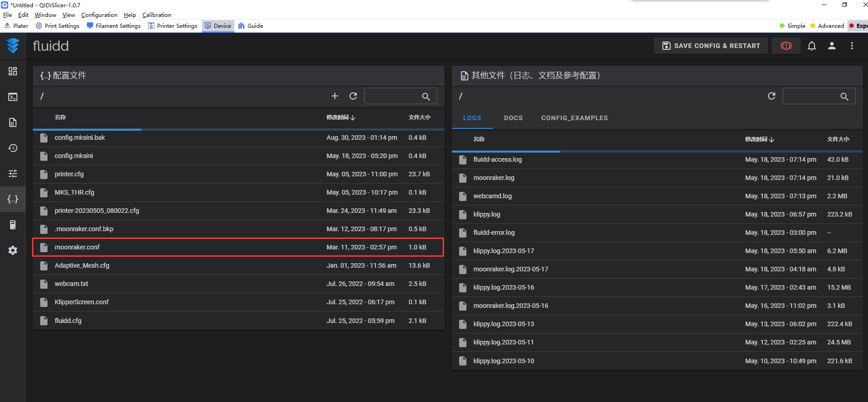Open the tuning sliders icon in sidebar

click(x=13, y=174)
